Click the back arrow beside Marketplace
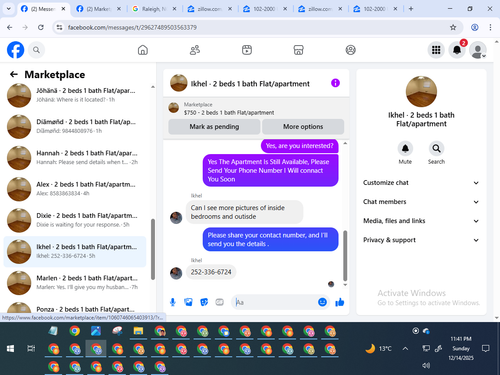This screenshot has height=375, width=500. coord(14,74)
